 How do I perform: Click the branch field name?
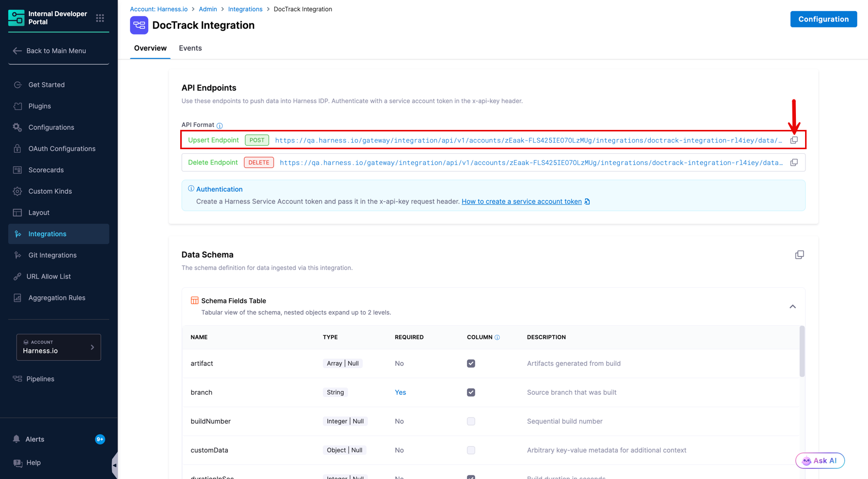(202, 392)
